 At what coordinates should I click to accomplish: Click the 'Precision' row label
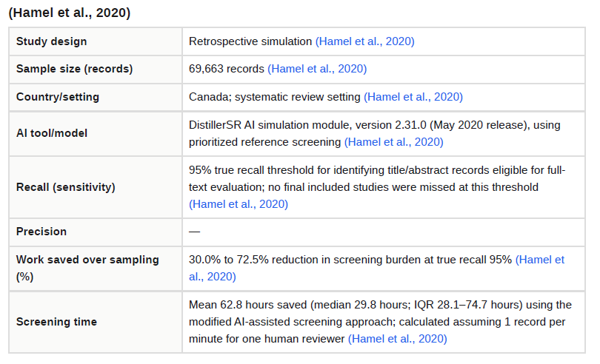(41, 232)
